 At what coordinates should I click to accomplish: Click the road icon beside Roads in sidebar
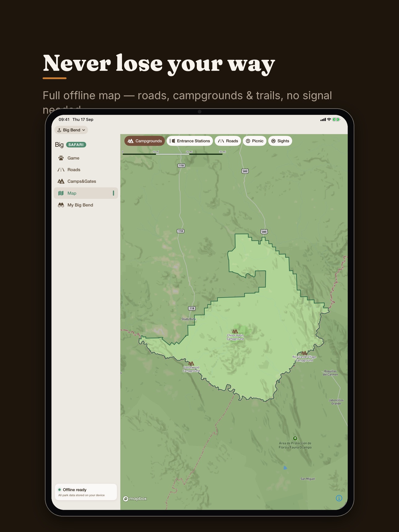click(x=61, y=169)
